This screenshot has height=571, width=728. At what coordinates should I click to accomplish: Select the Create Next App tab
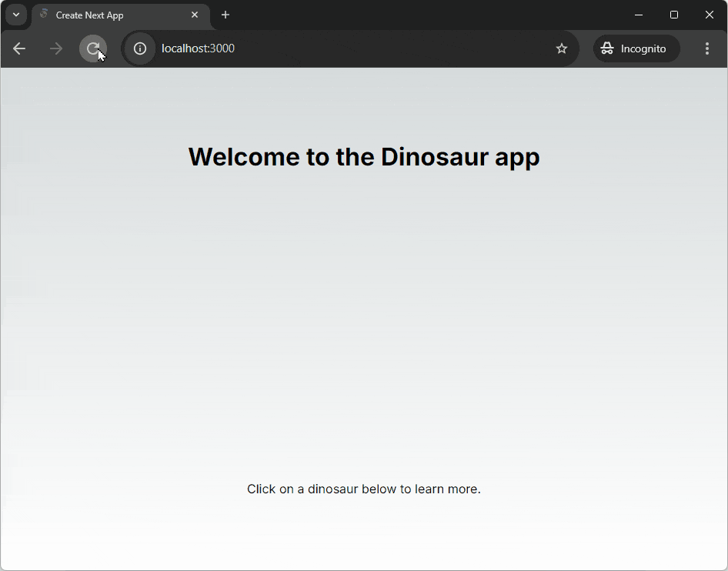coord(108,15)
